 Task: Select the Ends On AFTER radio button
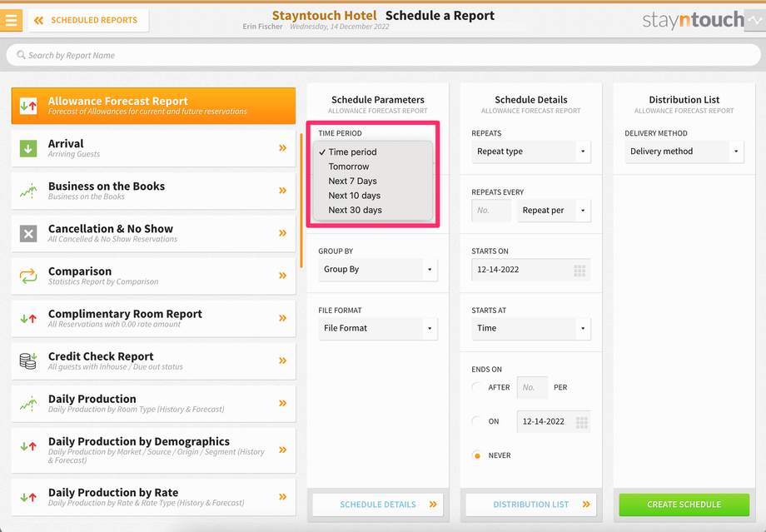coord(477,388)
